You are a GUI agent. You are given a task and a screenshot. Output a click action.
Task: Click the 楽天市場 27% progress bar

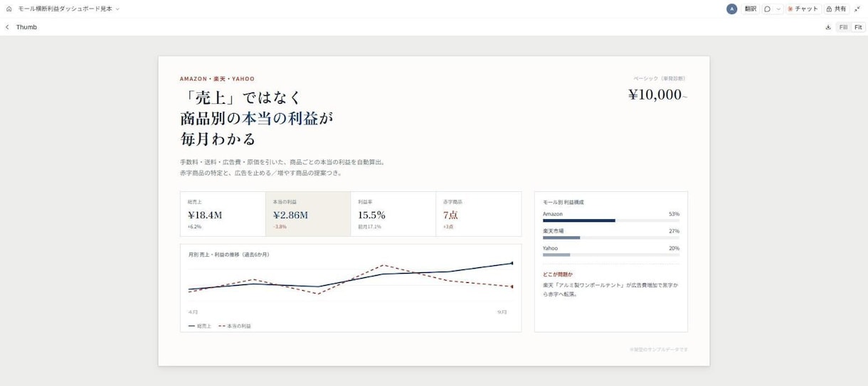610,237
